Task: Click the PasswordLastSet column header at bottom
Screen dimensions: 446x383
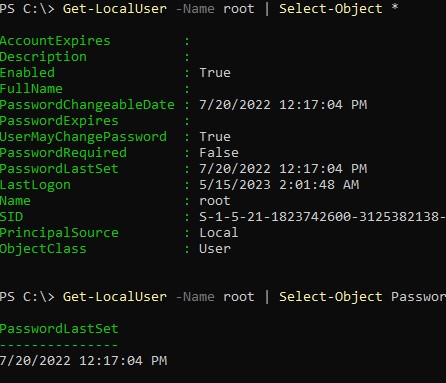Action: point(59,329)
